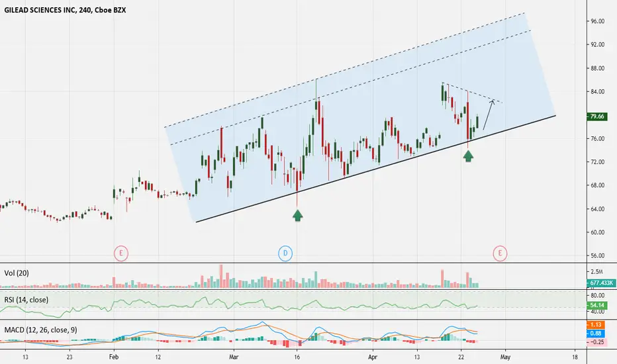Screen dimensions: 617x364
Task: Click the MACD signal value 1.13
Action: (595, 325)
